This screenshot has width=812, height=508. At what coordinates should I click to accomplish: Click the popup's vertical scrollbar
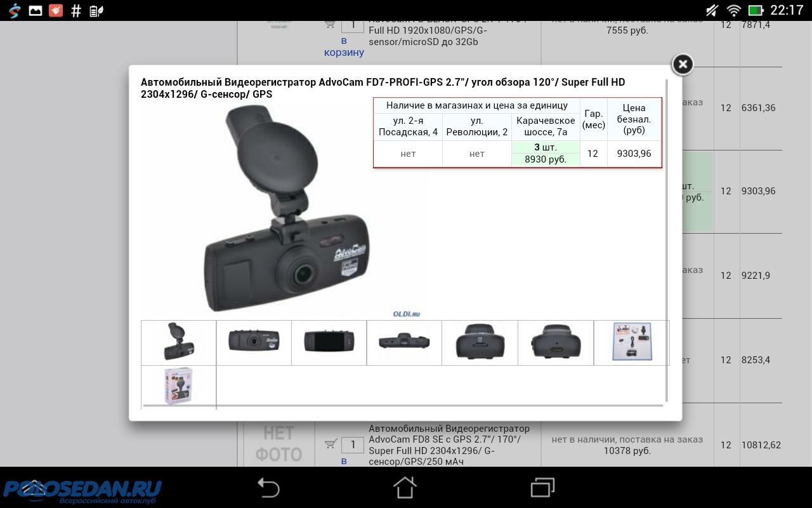pos(666,241)
